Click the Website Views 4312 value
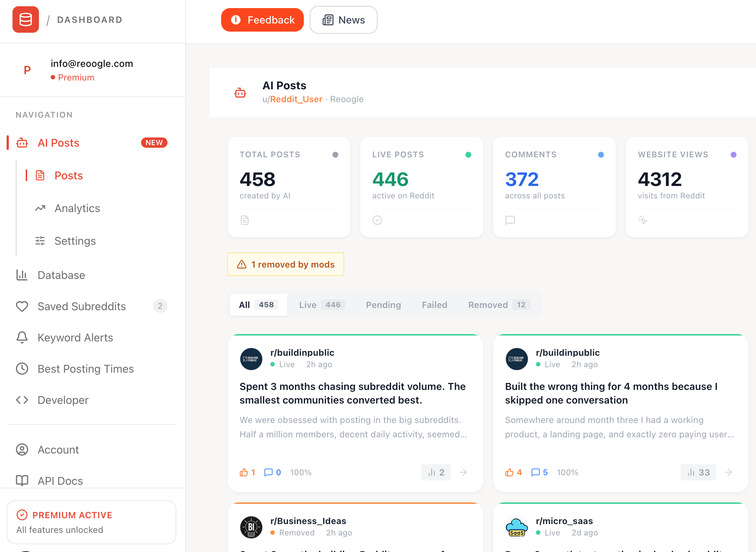The image size is (756, 552). (x=660, y=179)
